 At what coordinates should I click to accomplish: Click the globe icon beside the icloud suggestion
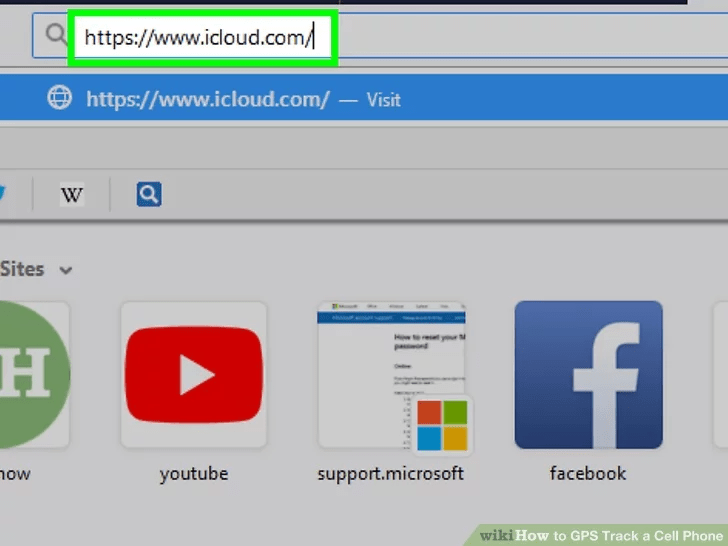(59, 98)
